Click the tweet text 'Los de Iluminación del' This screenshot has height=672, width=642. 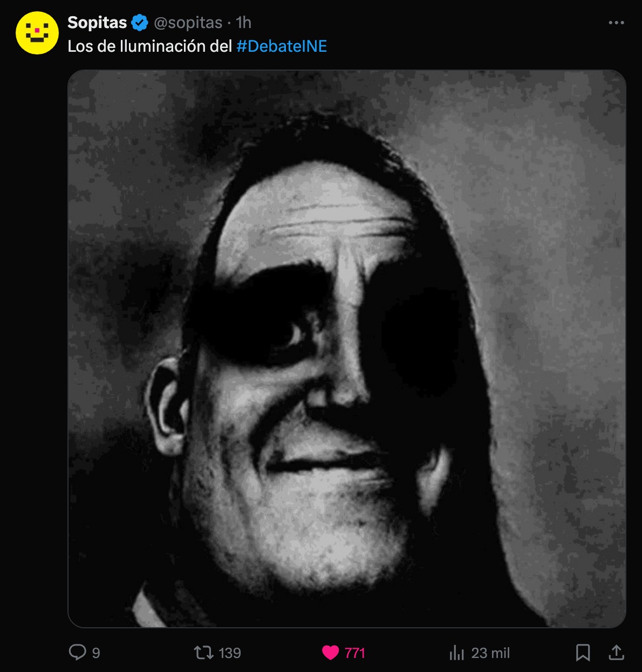149,46
